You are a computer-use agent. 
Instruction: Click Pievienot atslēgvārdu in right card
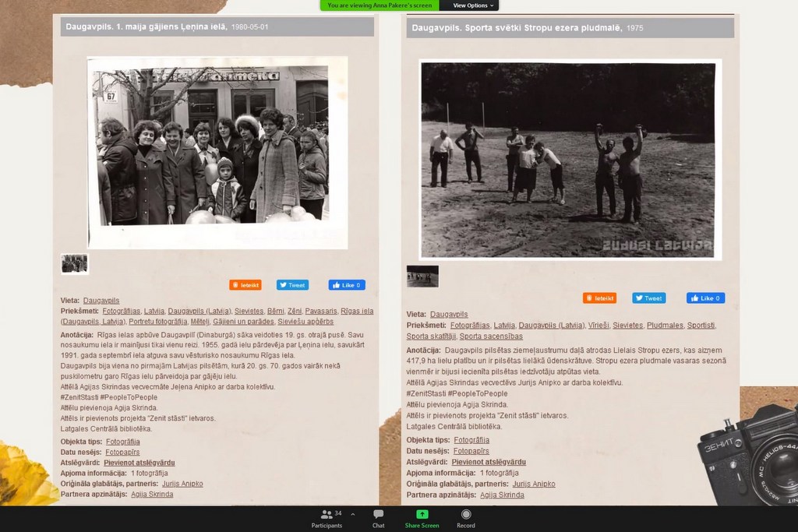[489, 462]
